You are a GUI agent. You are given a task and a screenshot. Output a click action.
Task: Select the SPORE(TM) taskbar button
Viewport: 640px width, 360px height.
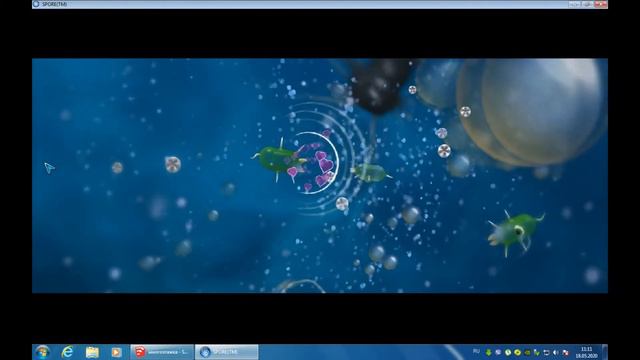pos(227,352)
